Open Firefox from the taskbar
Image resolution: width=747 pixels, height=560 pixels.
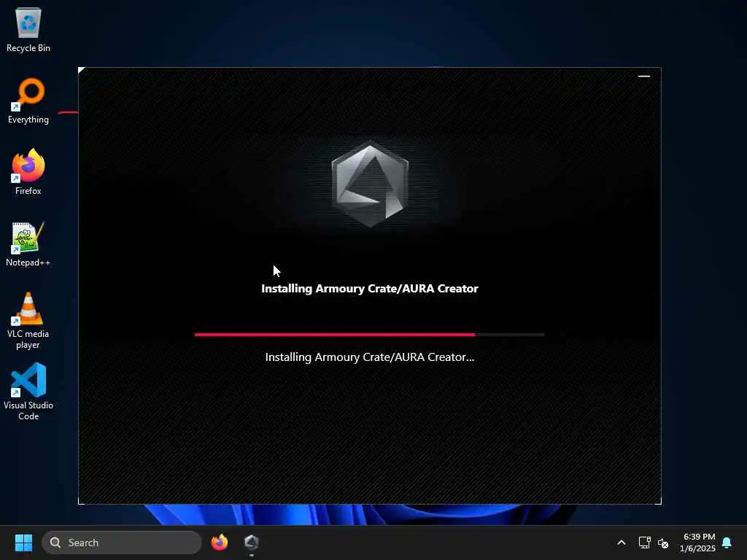tap(220, 542)
